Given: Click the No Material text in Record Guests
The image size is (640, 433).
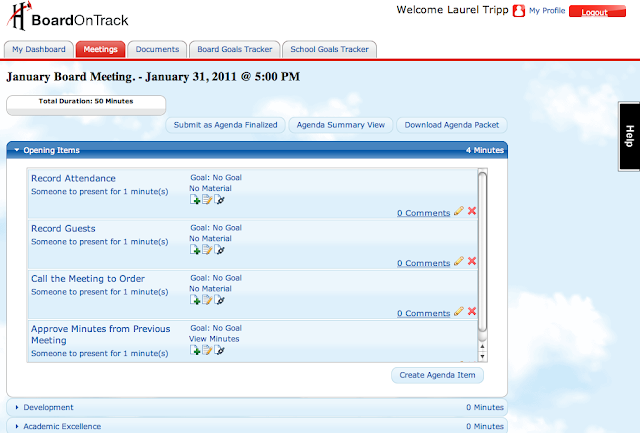Looking at the screenshot, I should click(x=210, y=238).
